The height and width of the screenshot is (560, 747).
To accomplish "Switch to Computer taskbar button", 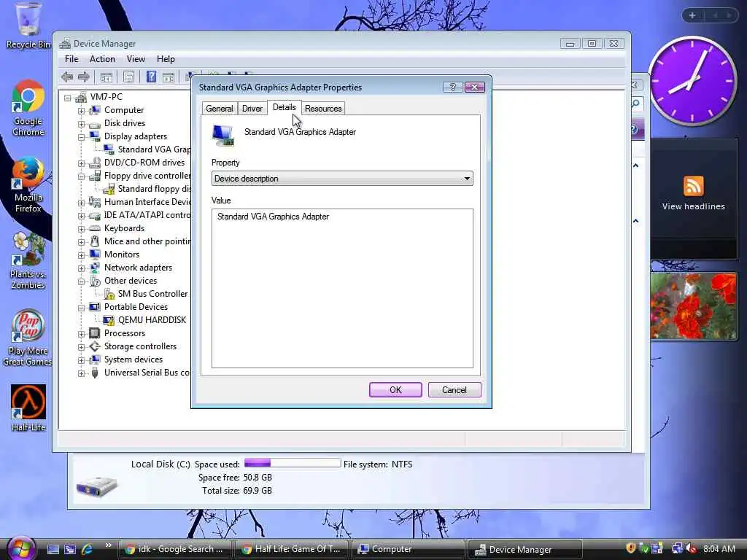I will click(407, 549).
